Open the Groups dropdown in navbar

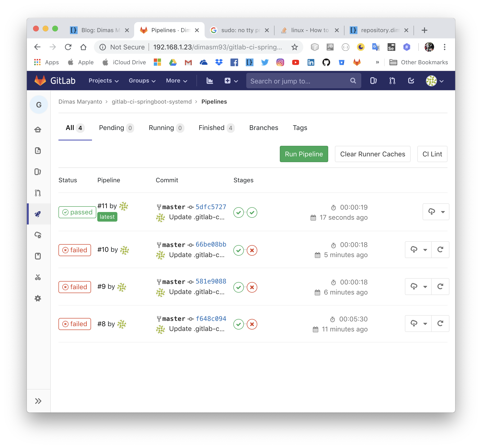click(142, 81)
